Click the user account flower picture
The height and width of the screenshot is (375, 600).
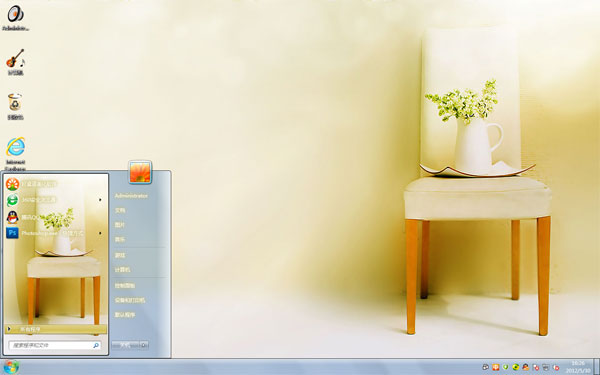click(140, 172)
